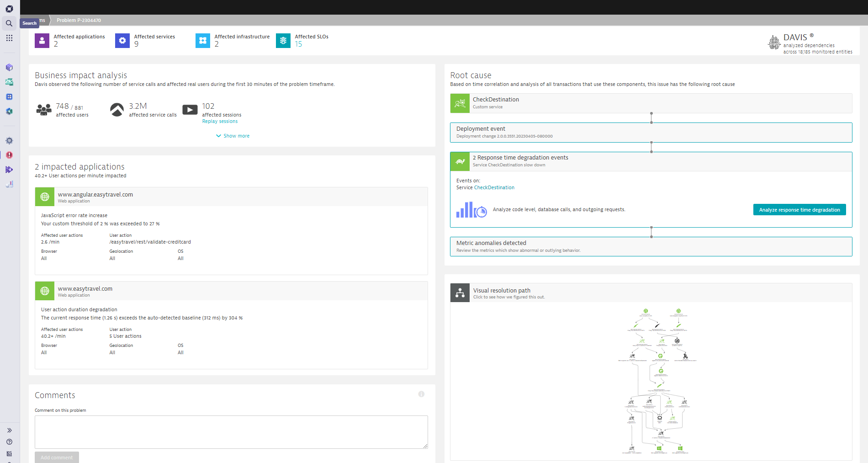Click the Affected SLOs icon tile
The image size is (868, 463).
(283, 41)
